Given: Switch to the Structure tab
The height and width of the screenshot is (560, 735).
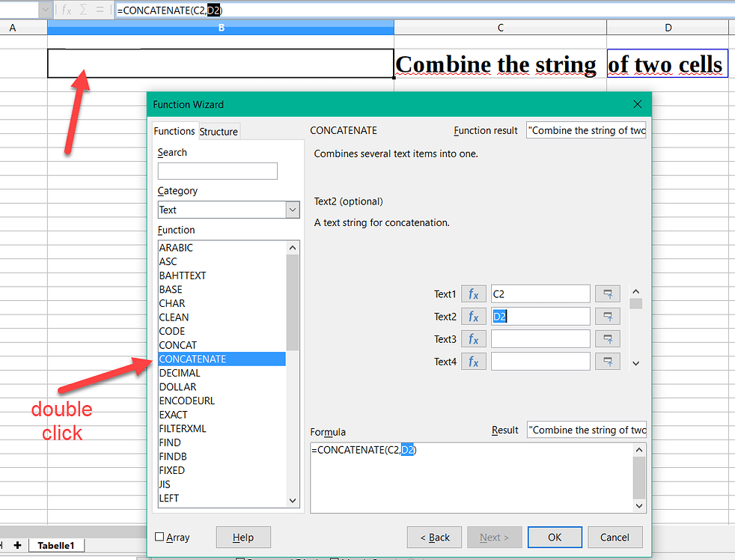Looking at the screenshot, I should click(219, 131).
